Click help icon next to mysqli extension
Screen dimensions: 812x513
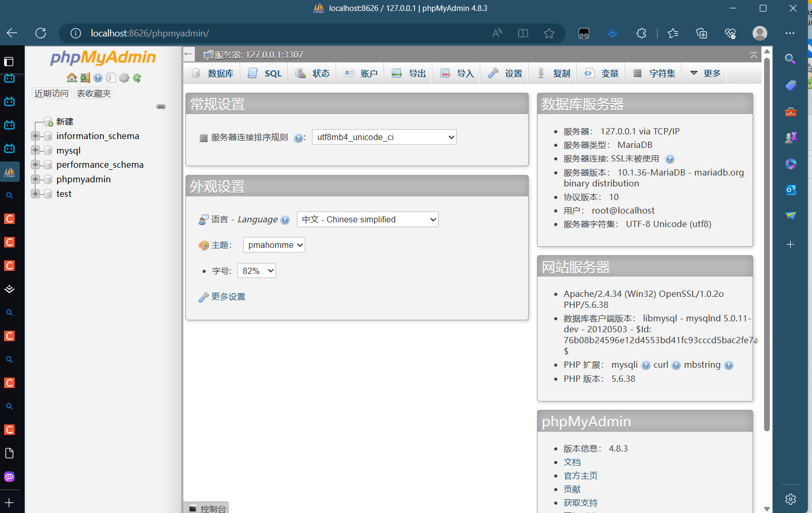pyautogui.click(x=646, y=366)
